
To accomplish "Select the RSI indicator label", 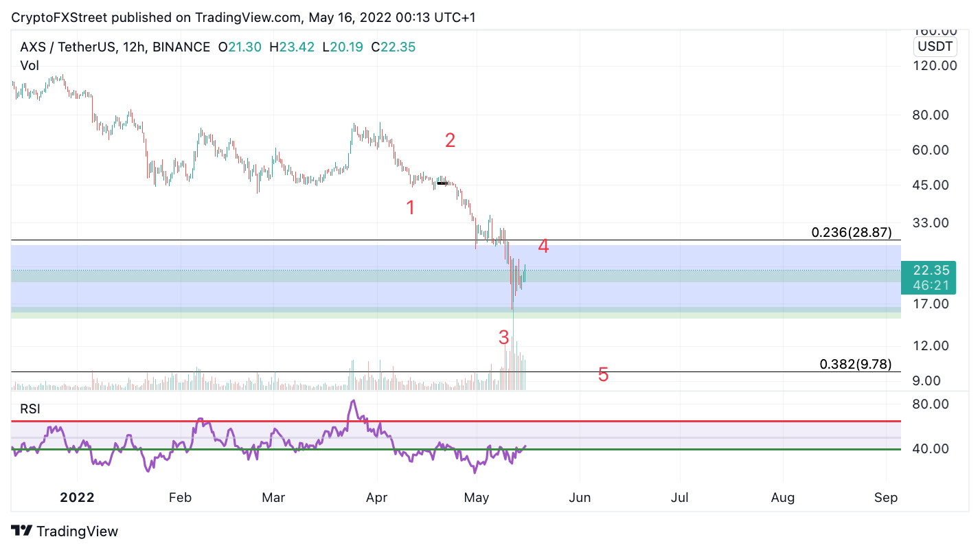I will tap(30, 409).
